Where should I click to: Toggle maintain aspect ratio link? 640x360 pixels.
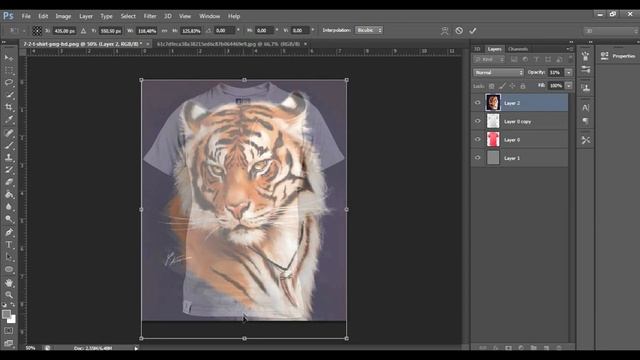pos(164,31)
